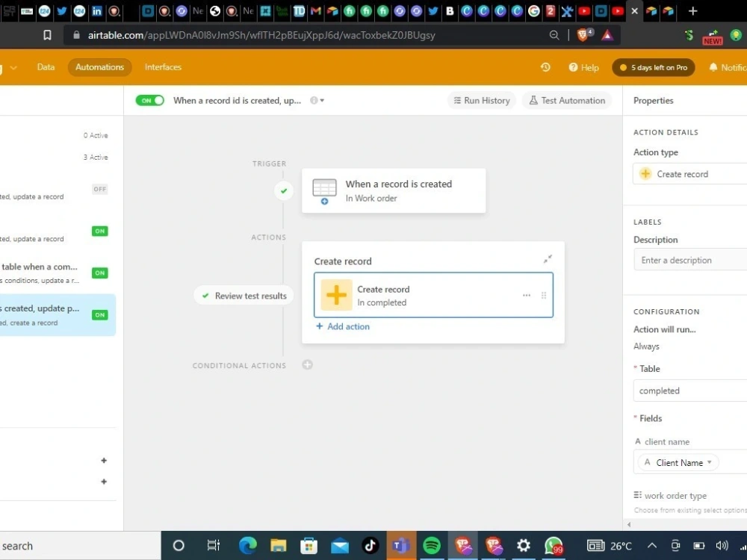
Task: Click the lower plus icon in sidebar bottom
Action: coord(104,482)
